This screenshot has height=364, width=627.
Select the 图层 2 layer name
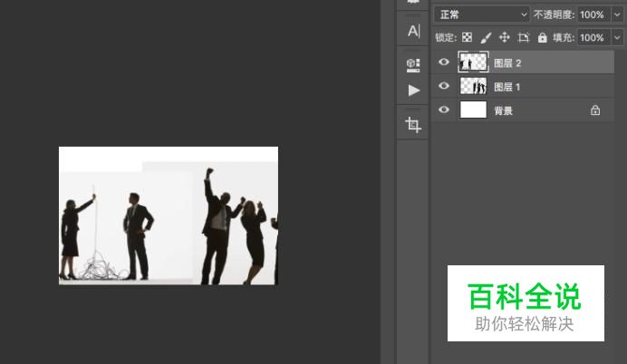(x=507, y=63)
